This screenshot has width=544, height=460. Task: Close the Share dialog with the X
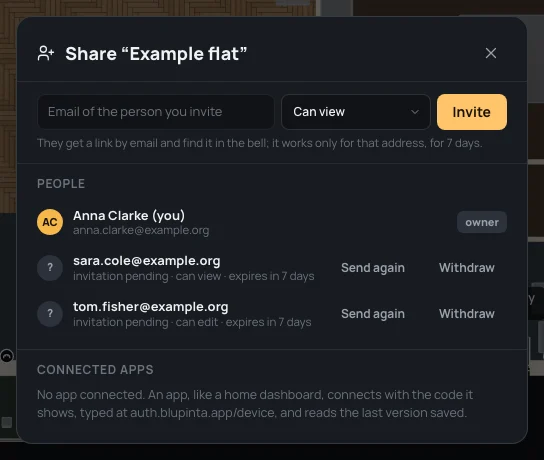point(491,53)
